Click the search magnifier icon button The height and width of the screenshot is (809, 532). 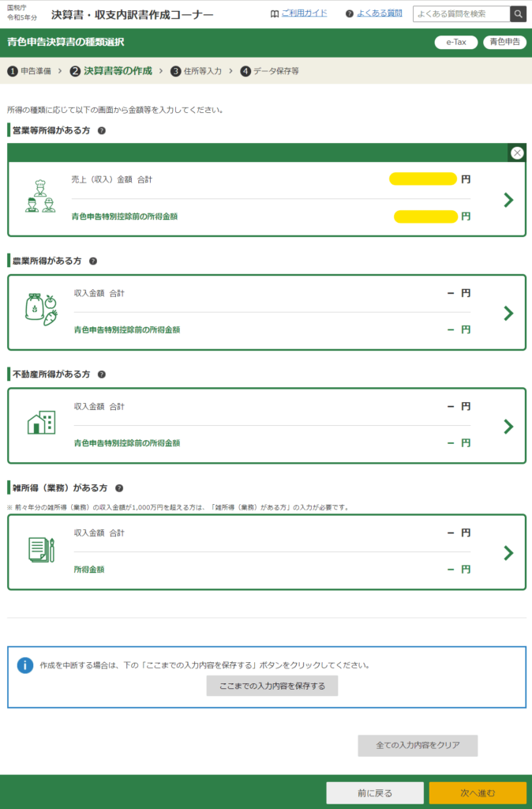pyautogui.click(x=518, y=14)
